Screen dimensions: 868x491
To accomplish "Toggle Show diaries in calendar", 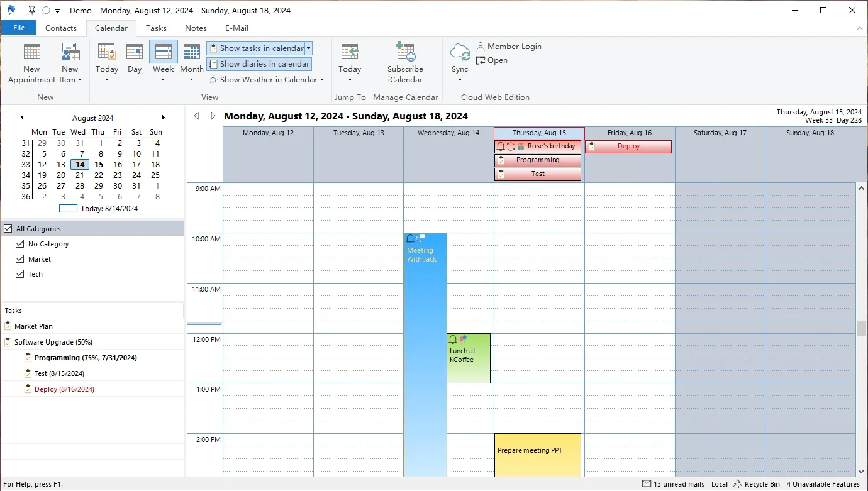I will 259,64.
